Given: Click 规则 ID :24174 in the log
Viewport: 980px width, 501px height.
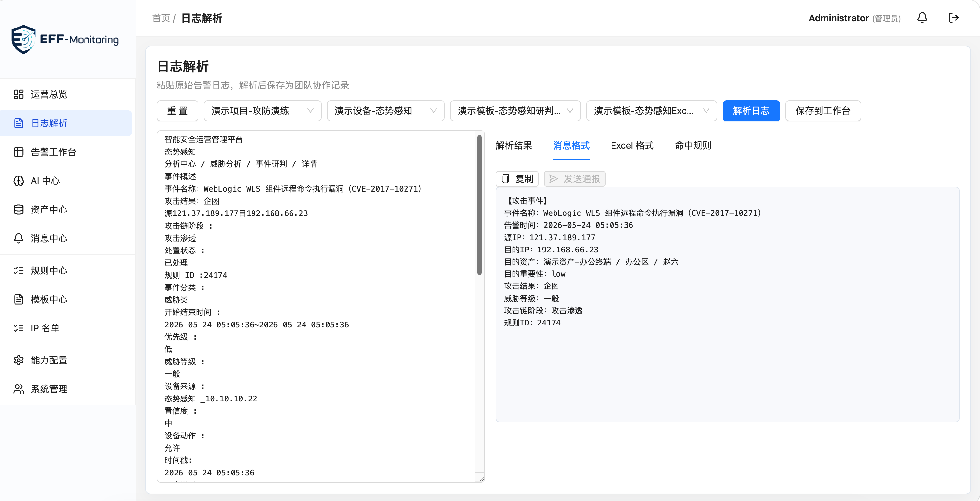Looking at the screenshot, I should (x=196, y=275).
